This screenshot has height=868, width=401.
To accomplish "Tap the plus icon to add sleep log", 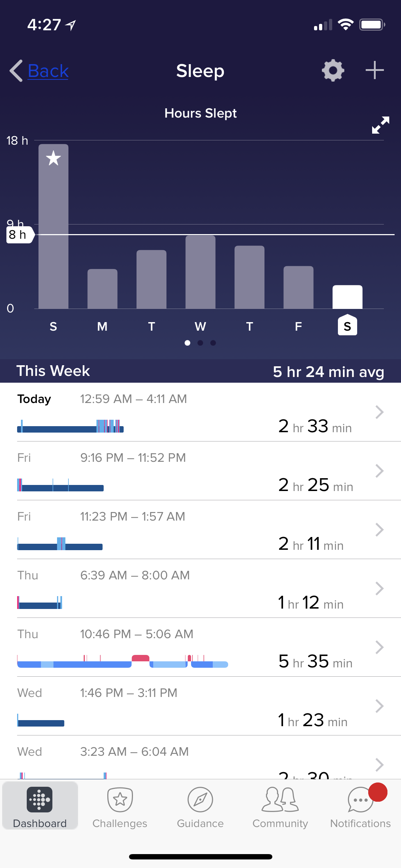I will click(x=375, y=70).
